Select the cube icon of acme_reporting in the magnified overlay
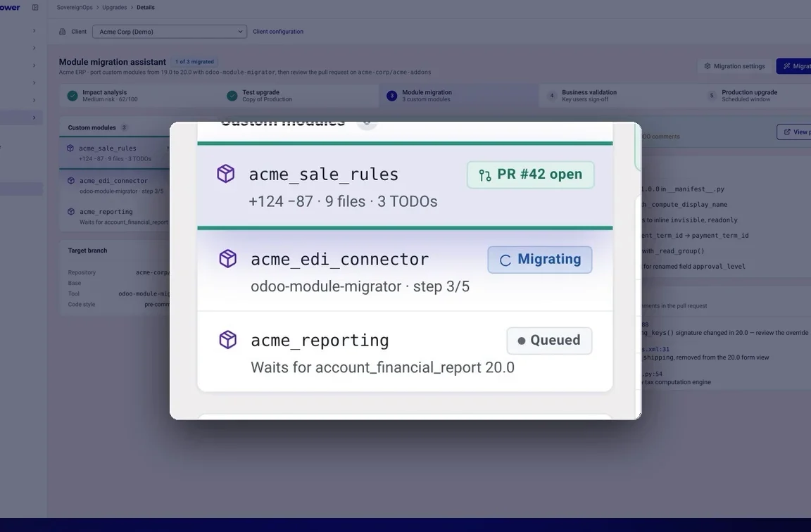The width and height of the screenshot is (811, 532). (227, 340)
